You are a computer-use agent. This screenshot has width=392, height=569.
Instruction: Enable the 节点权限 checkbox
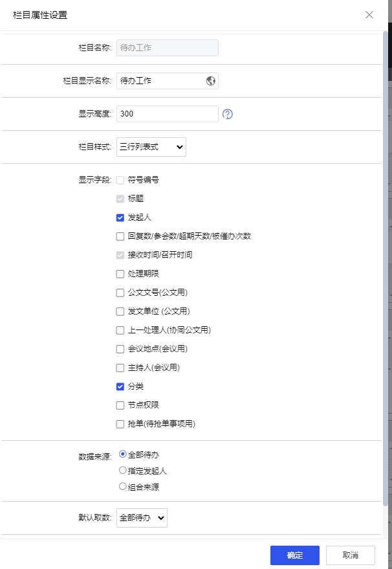pos(120,406)
